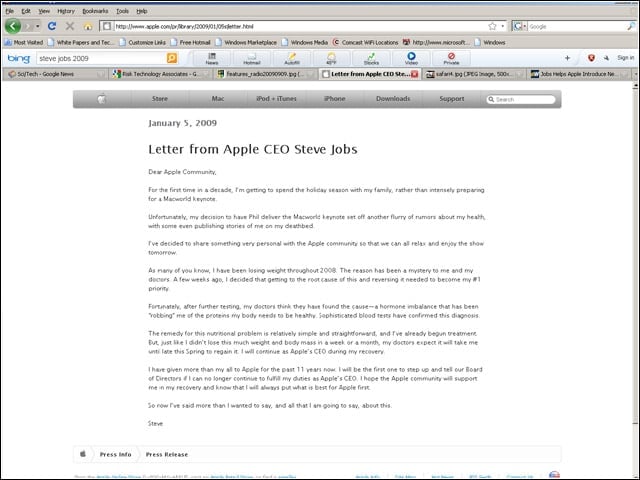Screen dimensions: 640x480
Task: Click the Google search field
Action: [x=577, y=27]
